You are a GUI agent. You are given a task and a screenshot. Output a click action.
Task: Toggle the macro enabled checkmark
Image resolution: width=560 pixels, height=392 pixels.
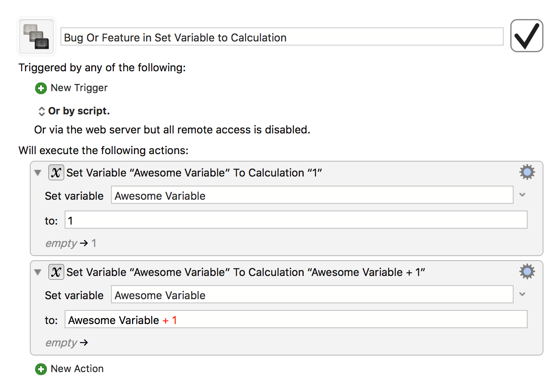tap(526, 36)
